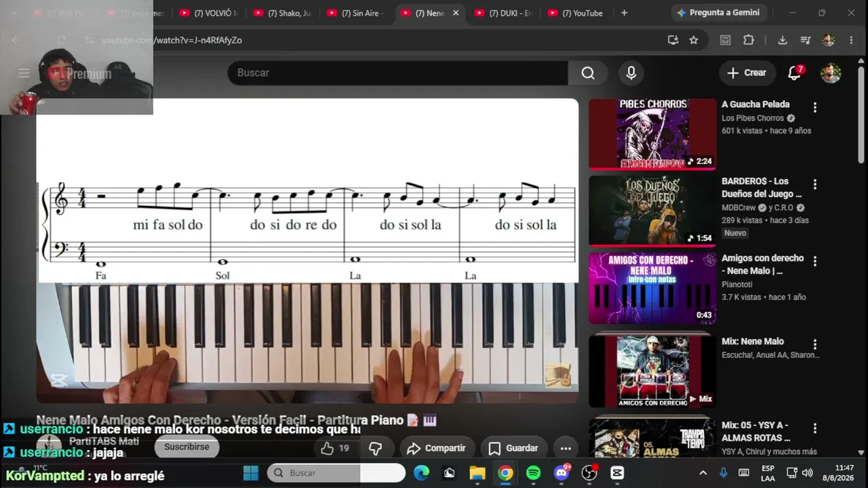Click the Guardar button
The width and height of the screenshot is (868, 488).
coord(513,448)
